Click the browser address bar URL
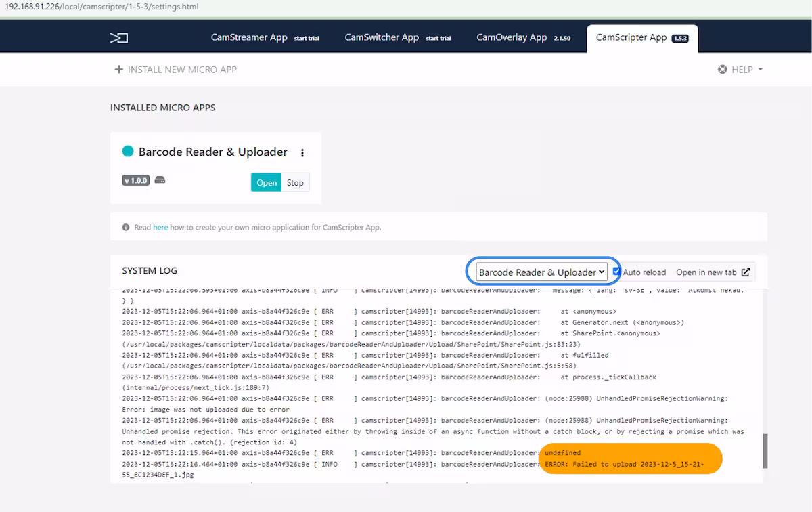This screenshot has height=512, width=812. tap(102, 7)
